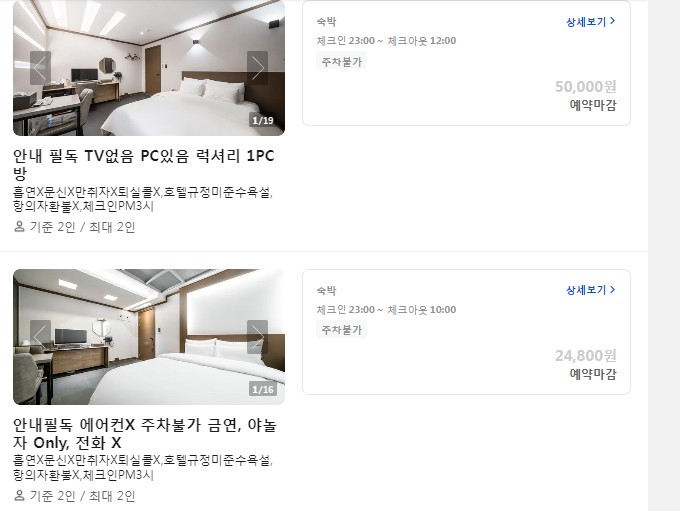Open the 에어컨X 주차불가 room photo
Viewport: 680px width, 511px height.
pyautogui.click(x=149, y=337)
